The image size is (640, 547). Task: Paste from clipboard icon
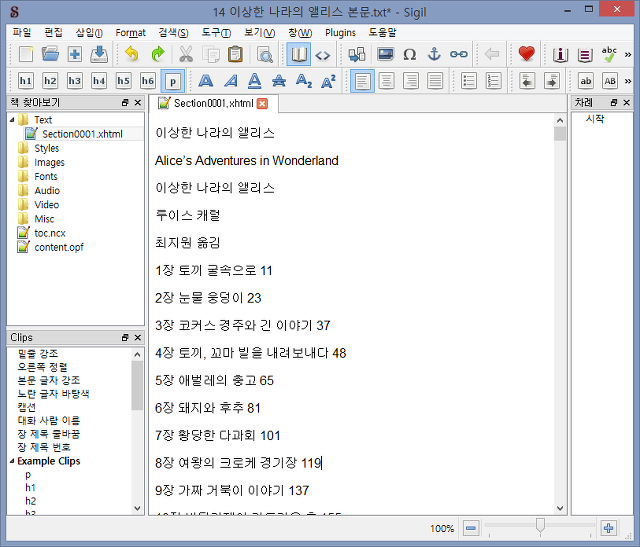coord(236,54)
